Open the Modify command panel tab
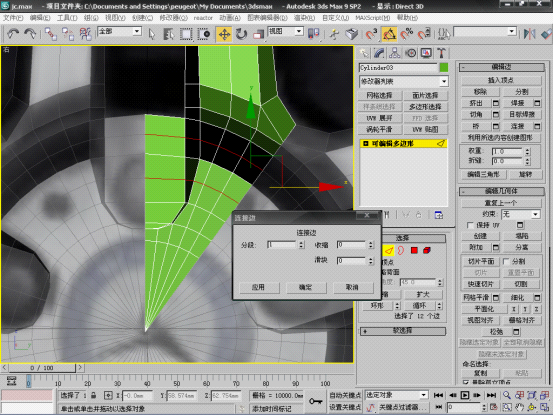The image size is (553, 415). (379, 53)
